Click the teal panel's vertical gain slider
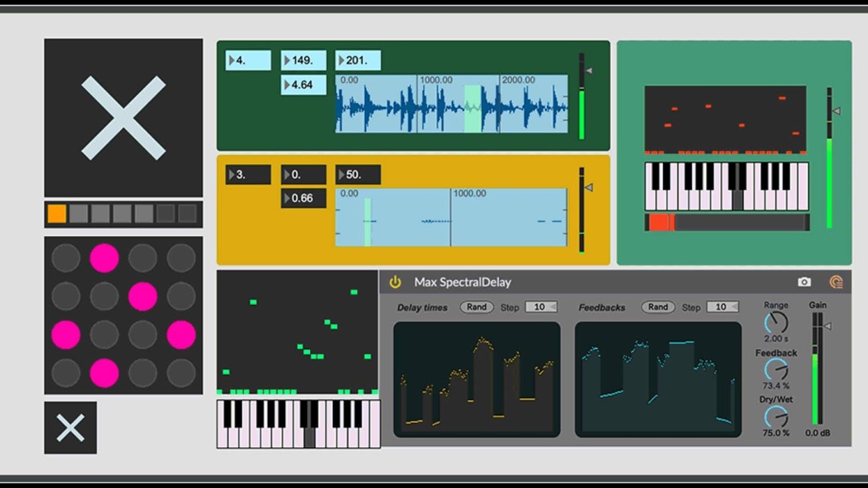868x488 pixels. click(829, 158)
